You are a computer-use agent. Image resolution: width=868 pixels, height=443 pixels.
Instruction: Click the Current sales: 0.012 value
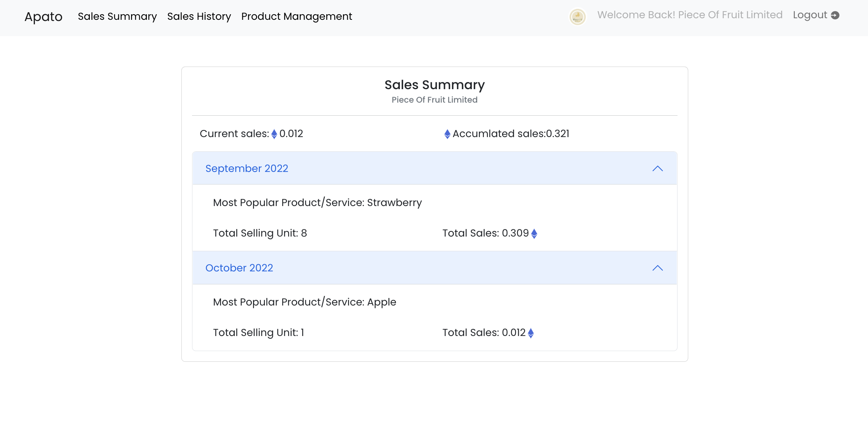pos(291,134)
